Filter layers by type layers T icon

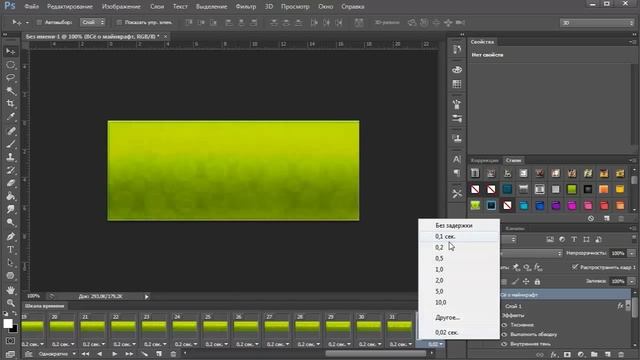coord(574,240)
